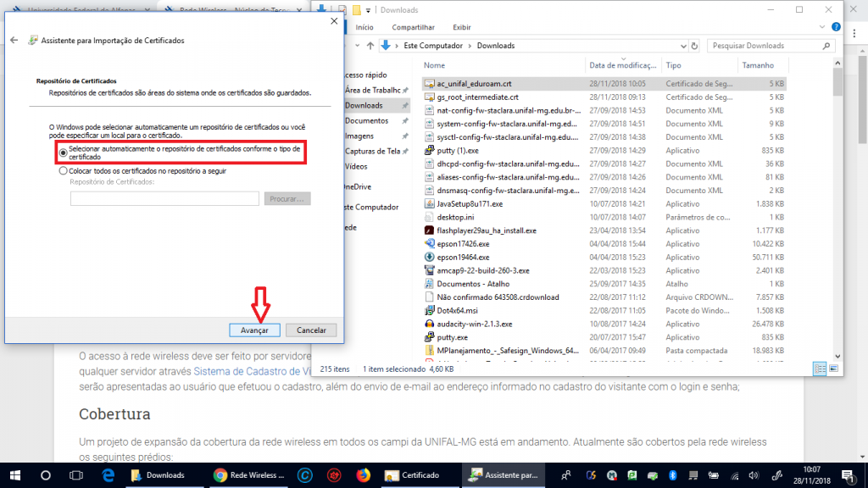Open recent locations dropdown in Explorer

click(358, 46)
